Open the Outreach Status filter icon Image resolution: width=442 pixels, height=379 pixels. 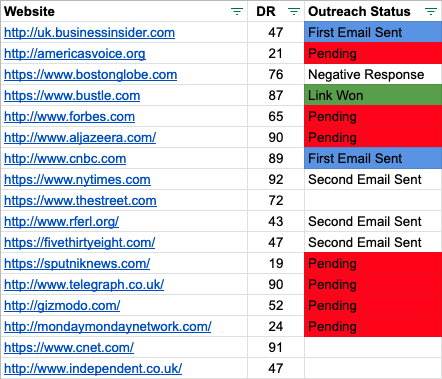coord(431,12)
